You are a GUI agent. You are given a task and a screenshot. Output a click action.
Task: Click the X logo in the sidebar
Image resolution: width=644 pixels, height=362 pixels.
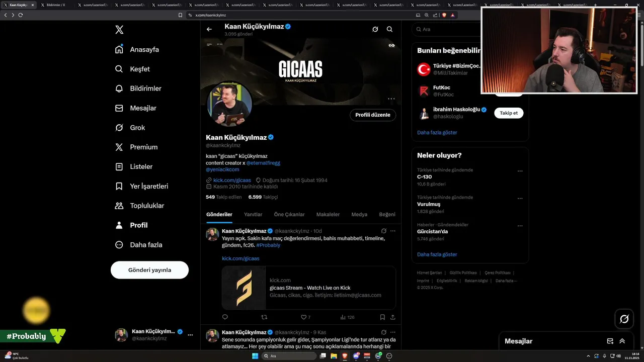tap(119, 30)
